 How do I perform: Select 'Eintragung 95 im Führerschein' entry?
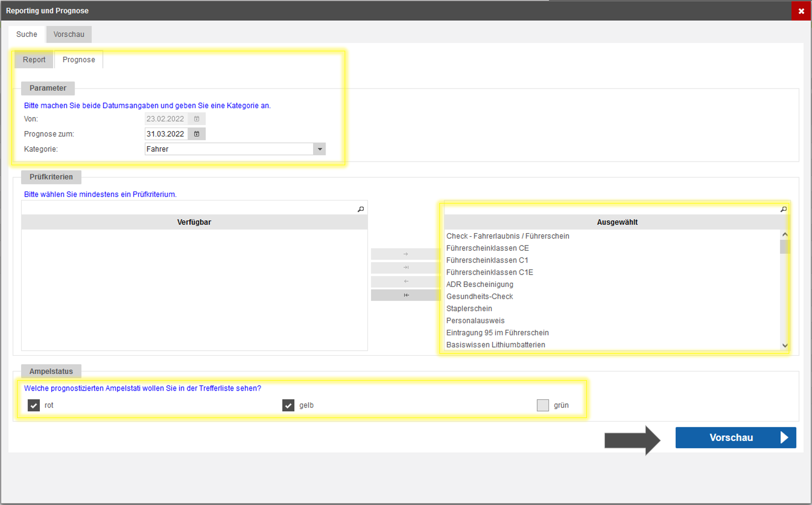497,333
